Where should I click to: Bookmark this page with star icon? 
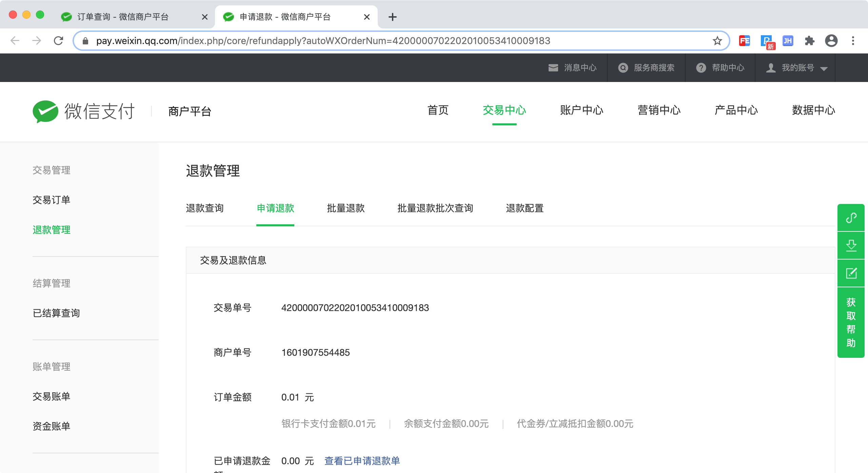(717, 41)
